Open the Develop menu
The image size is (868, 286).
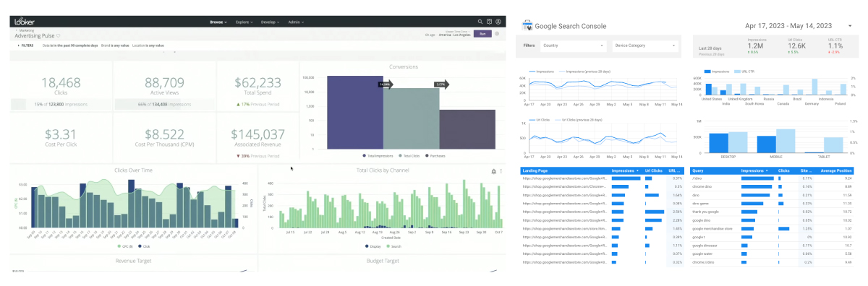(271, 22)
